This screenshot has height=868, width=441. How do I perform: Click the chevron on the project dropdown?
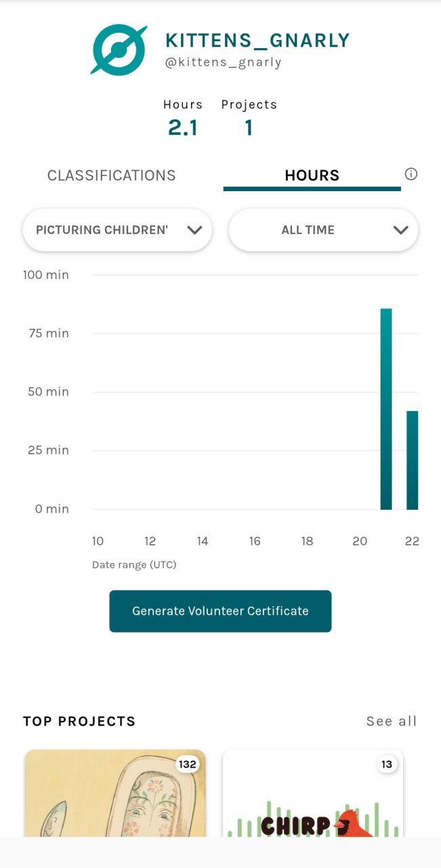[194, 230]
